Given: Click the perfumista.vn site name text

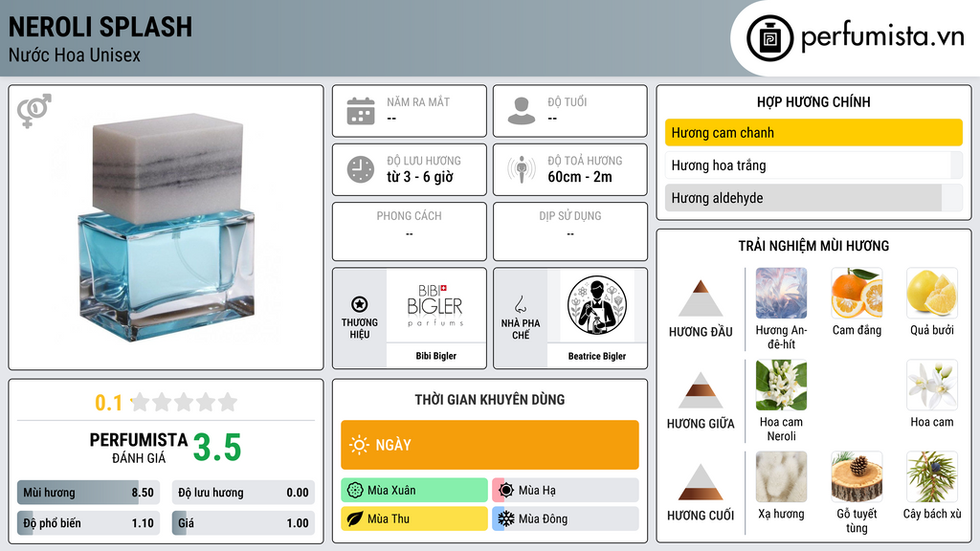Looking at the screenshot, I should [x=882, y=36].
